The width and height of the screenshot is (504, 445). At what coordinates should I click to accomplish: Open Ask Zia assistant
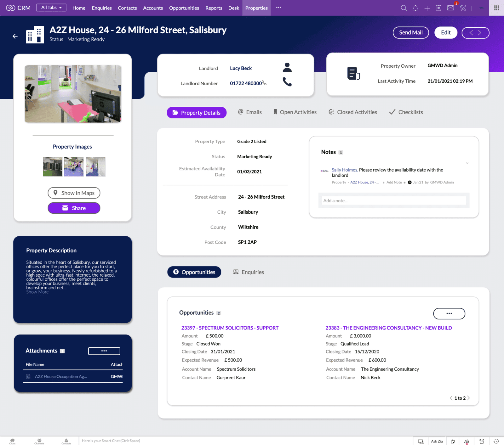coord(437,441)
